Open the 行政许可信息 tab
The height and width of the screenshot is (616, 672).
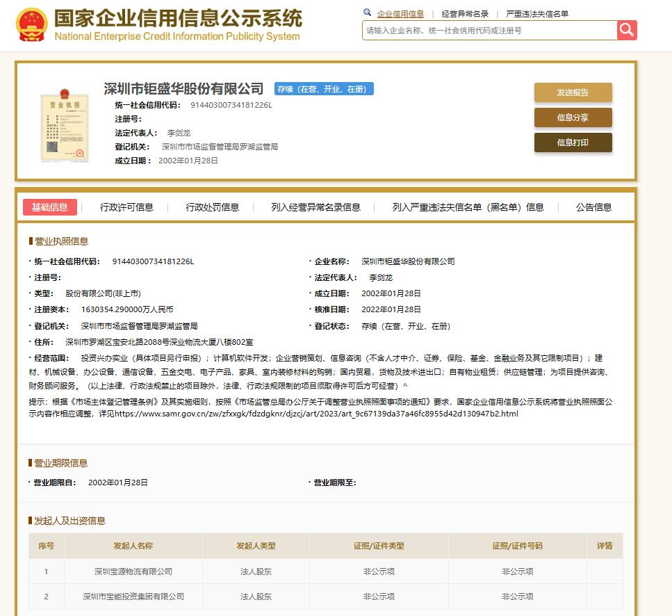126,207
